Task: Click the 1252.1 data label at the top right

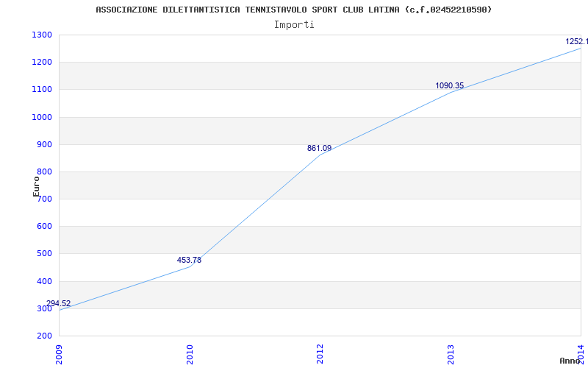Action: (576, 41)
